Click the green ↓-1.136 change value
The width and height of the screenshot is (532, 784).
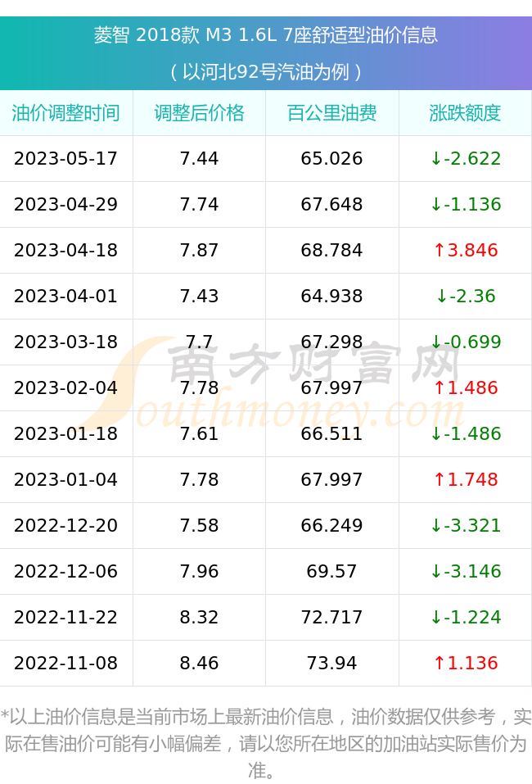(465, 204)
